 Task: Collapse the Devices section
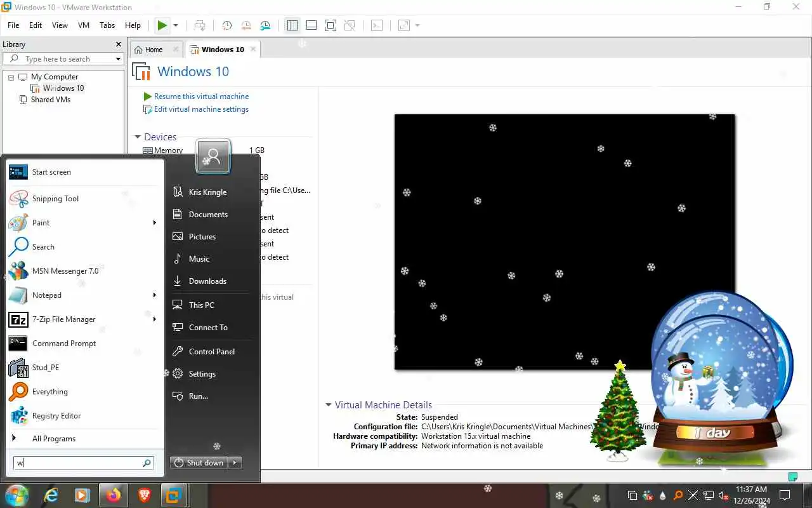click(137, 137)
